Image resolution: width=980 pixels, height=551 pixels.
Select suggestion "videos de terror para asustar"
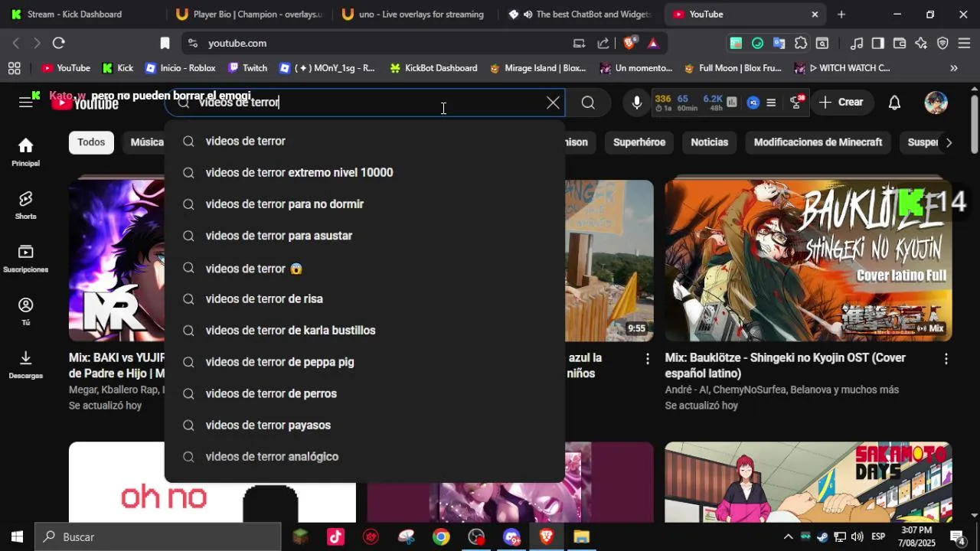coord(364,236)
